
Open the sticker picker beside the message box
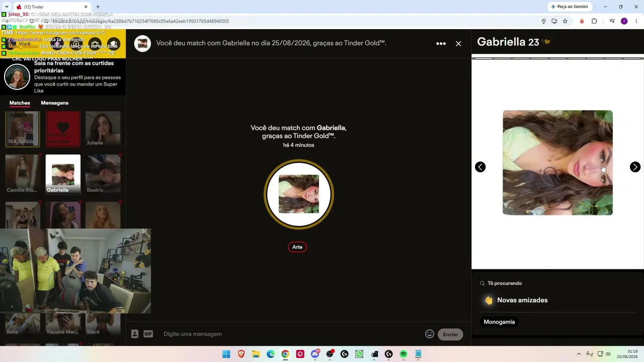[x=135, y=334]
